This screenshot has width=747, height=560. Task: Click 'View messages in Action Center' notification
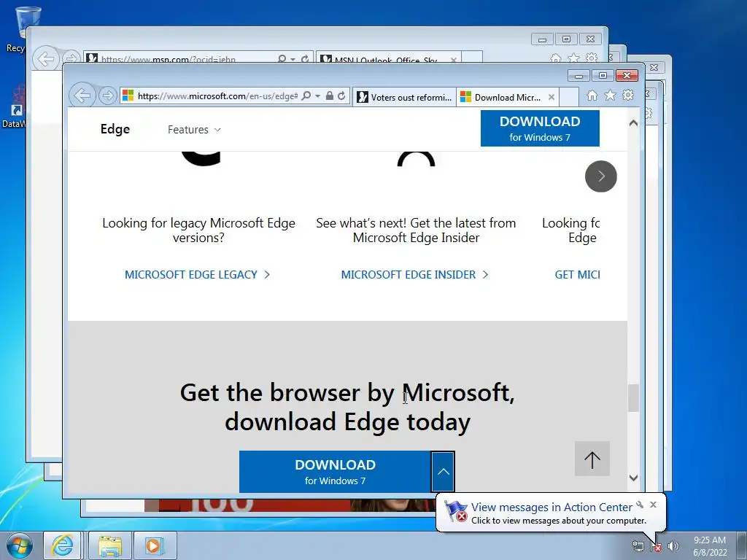pos(551,507)
